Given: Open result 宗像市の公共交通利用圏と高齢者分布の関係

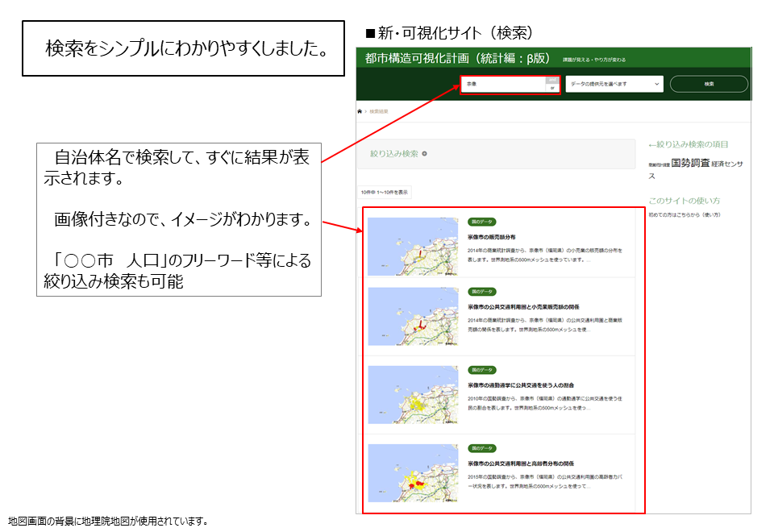Looking at the screenshot, I should click(521, 464).
